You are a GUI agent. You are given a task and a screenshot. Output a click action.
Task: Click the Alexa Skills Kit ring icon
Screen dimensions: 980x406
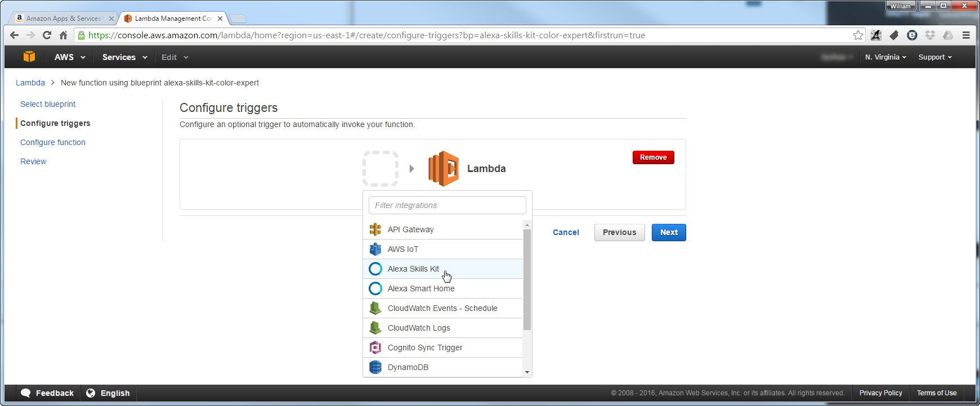tap(375, 269)
